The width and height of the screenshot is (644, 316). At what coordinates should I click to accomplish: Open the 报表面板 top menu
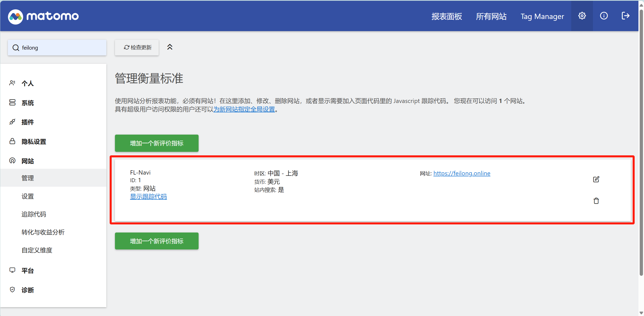(x=446, y=16)
